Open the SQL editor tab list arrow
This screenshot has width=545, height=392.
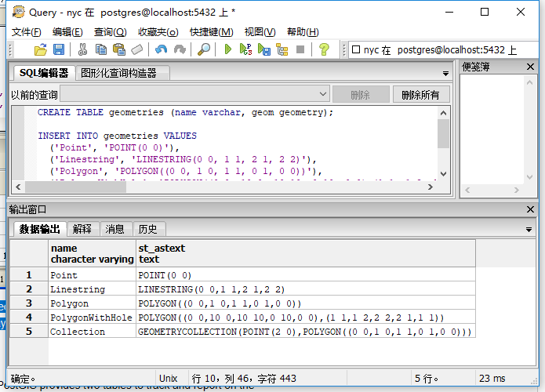click(445, 74)
